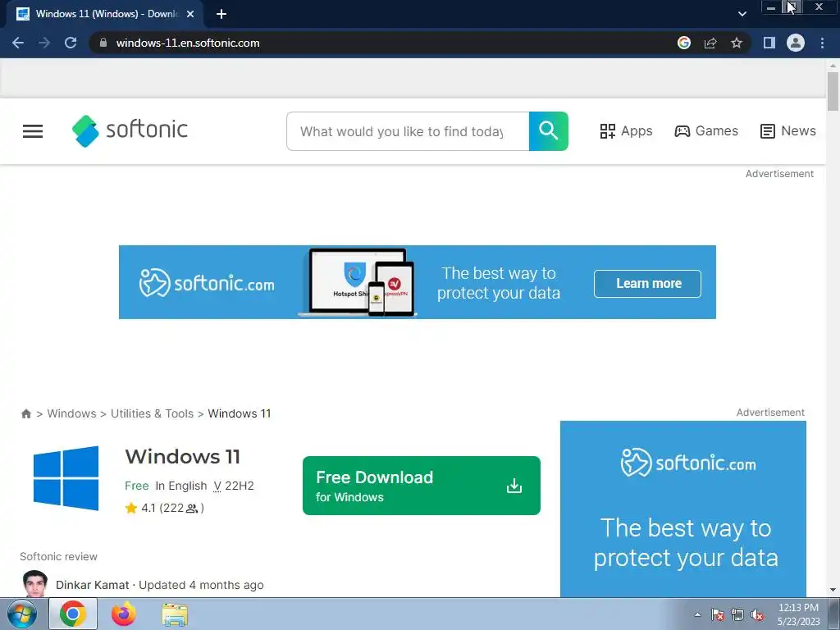Share this page icon

[x=710, y=43]
